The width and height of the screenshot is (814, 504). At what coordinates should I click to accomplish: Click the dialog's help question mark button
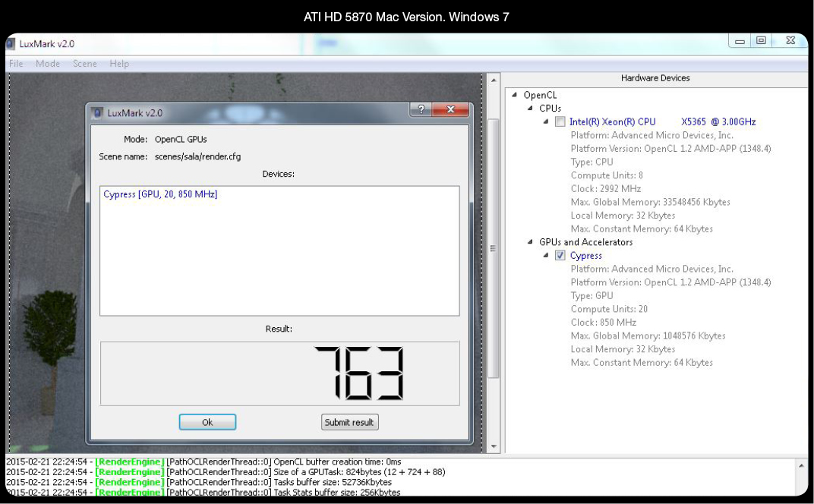421,109
